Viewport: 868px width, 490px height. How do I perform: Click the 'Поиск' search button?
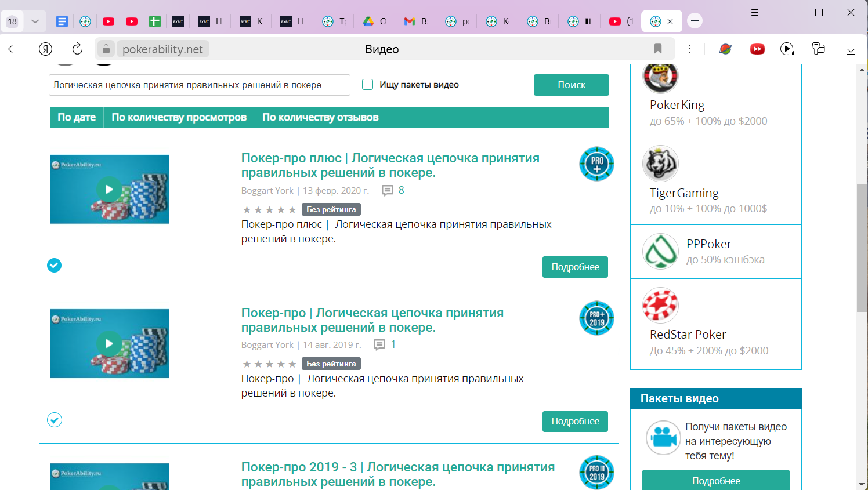571,85
